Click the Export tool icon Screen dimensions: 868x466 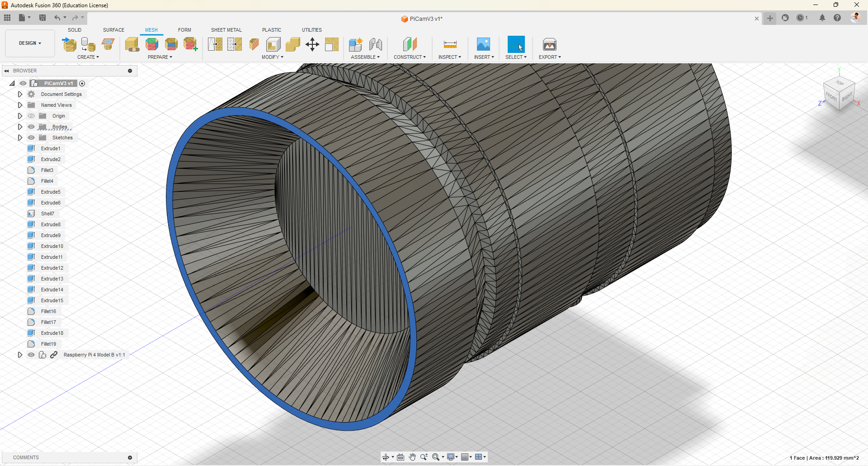550,44
